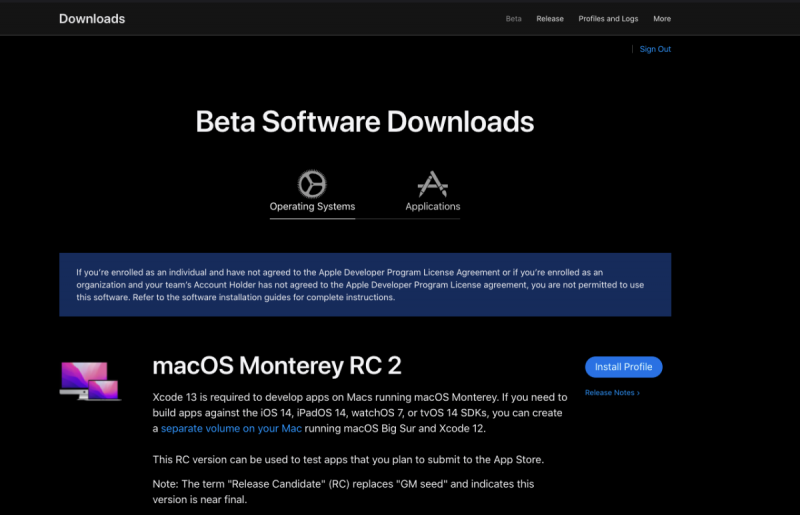This screenshot has height=515, width=800.
Task: Click the blue license agreement notice banner
Action: (x=365, y=284)
